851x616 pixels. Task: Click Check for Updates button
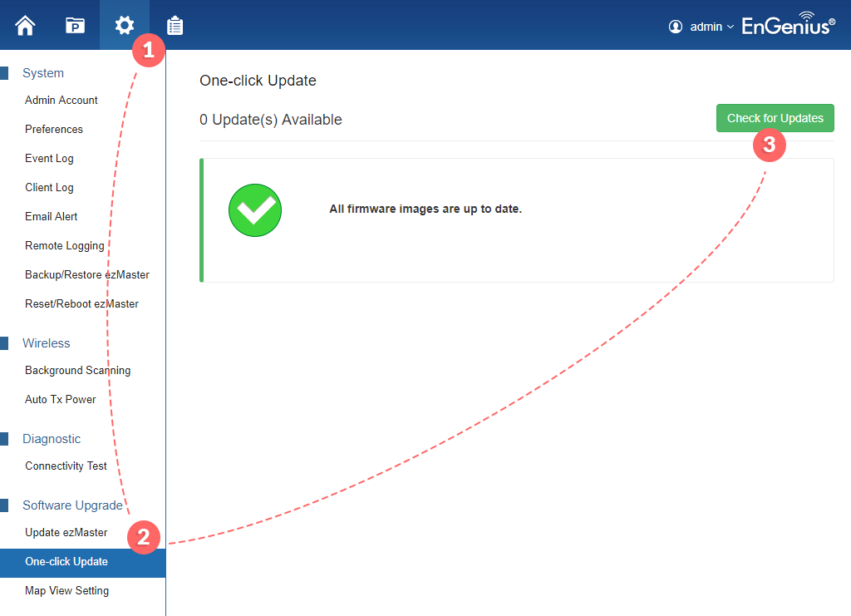[x=775, y=118]
